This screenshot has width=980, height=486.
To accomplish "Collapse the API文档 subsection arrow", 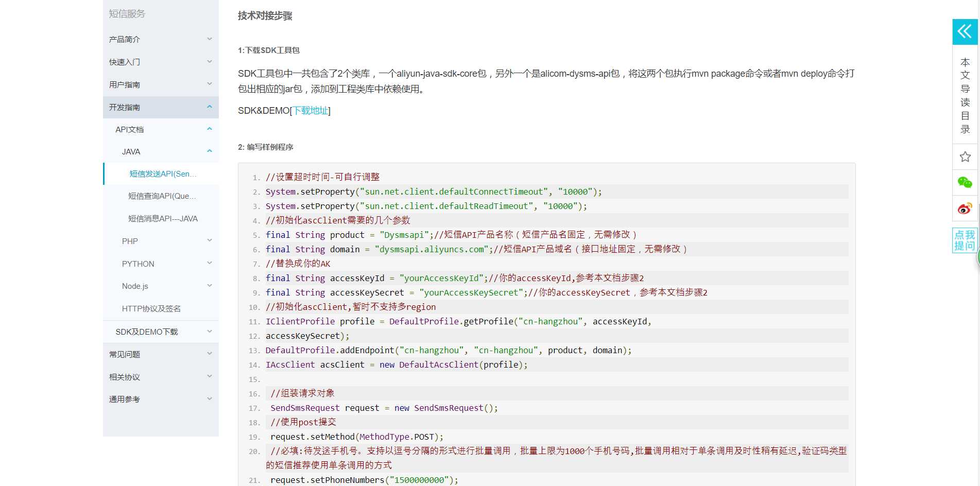I will 210,129.
